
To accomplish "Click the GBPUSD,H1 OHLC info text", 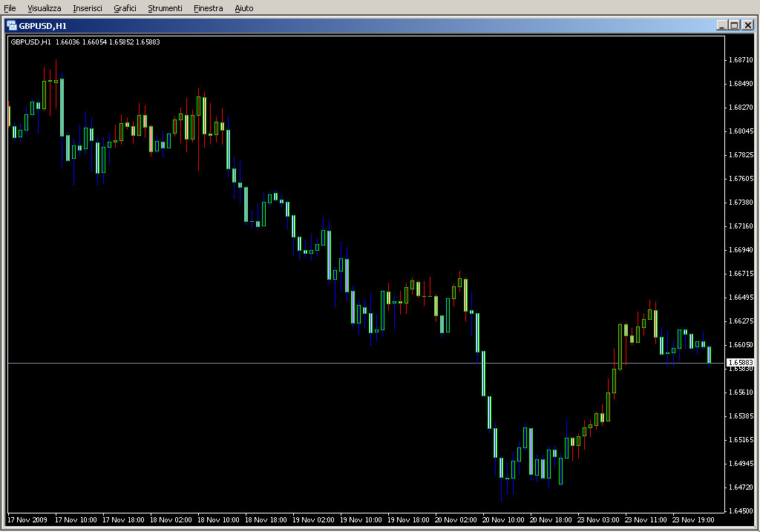I will click(85, 42).
